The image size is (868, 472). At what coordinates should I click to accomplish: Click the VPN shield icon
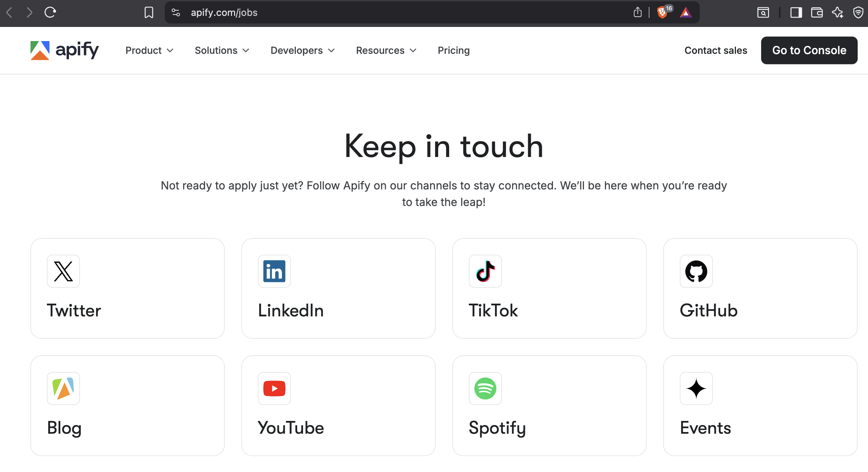coord(858,13)
